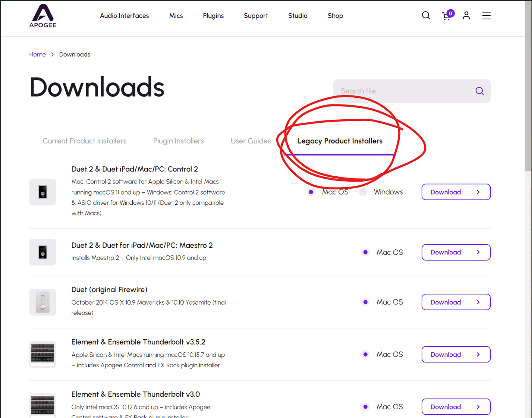Switch to the Current Product Installers tab
The width and height of the screenshot is (532, 418).
(x=84, y=141)
